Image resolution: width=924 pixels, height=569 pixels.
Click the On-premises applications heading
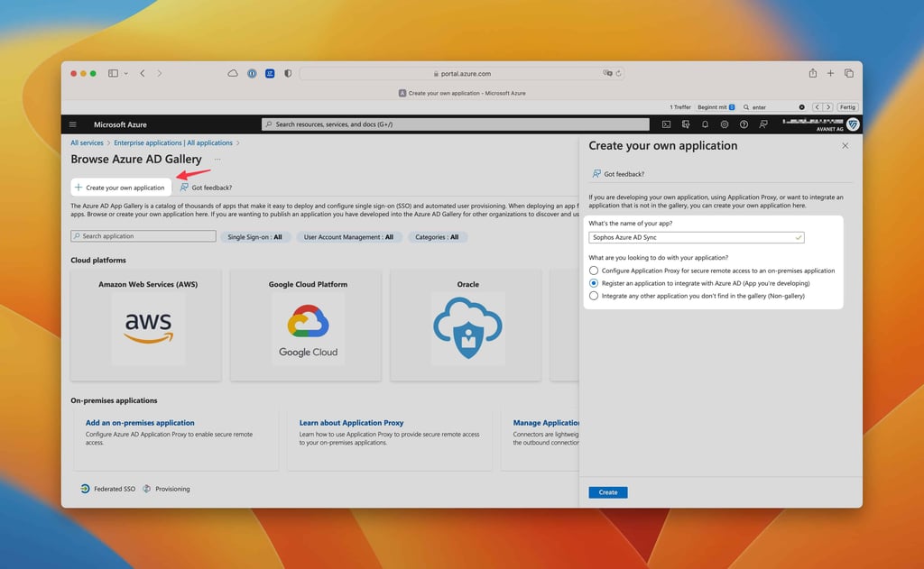(x=114, y=400)
